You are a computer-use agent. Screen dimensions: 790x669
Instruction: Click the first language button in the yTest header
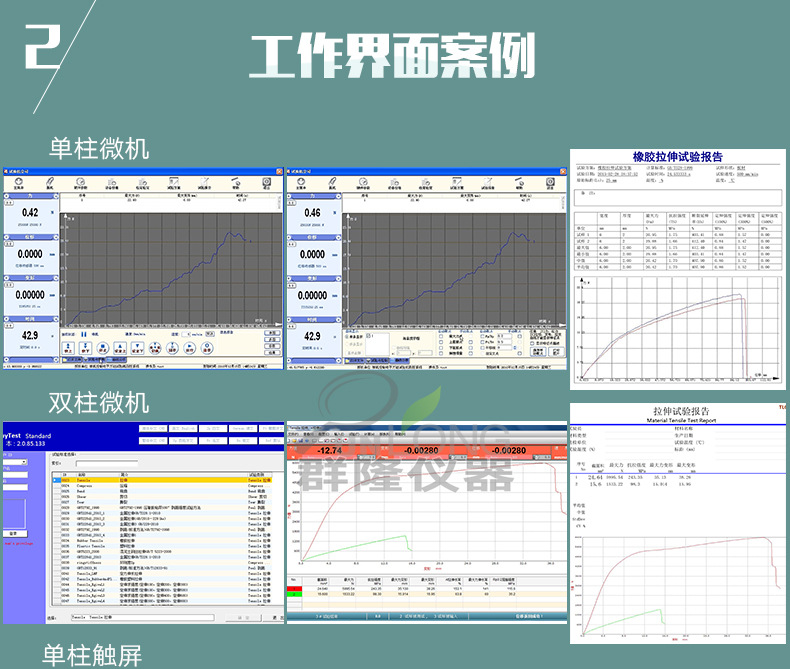coord(153,428)
